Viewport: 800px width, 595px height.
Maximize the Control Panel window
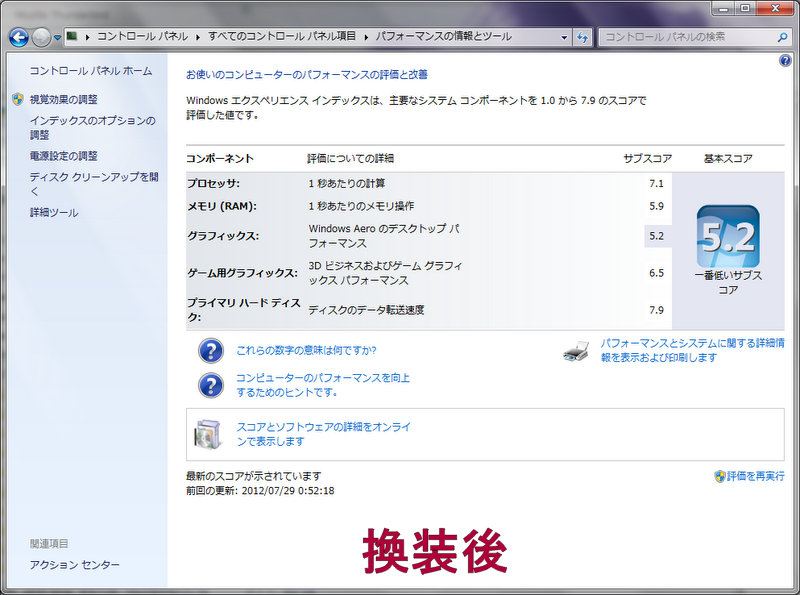[745, 8]
